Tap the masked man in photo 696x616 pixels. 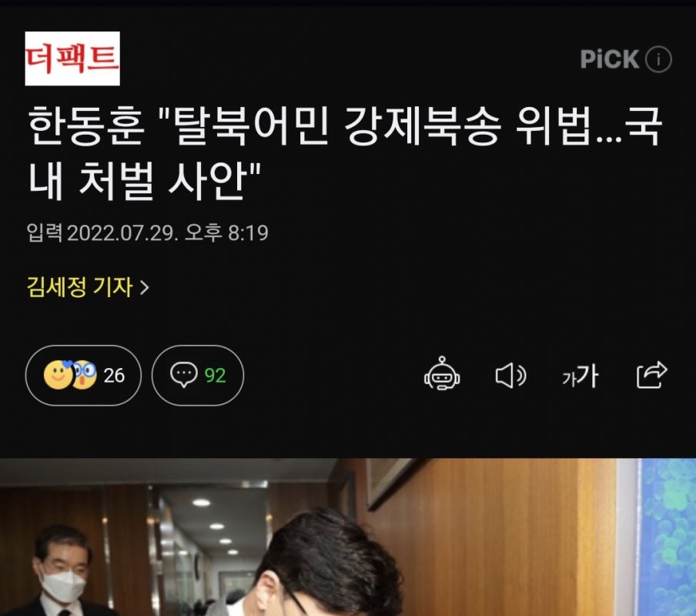62,571
